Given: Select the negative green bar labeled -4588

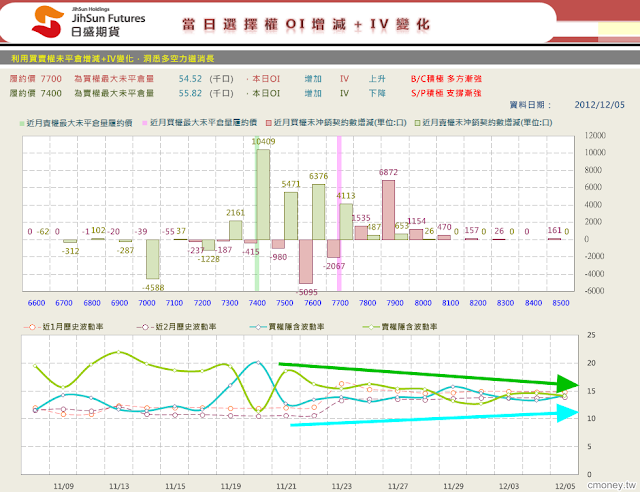Looking at the screenshot, I should (x=153, y=259).
